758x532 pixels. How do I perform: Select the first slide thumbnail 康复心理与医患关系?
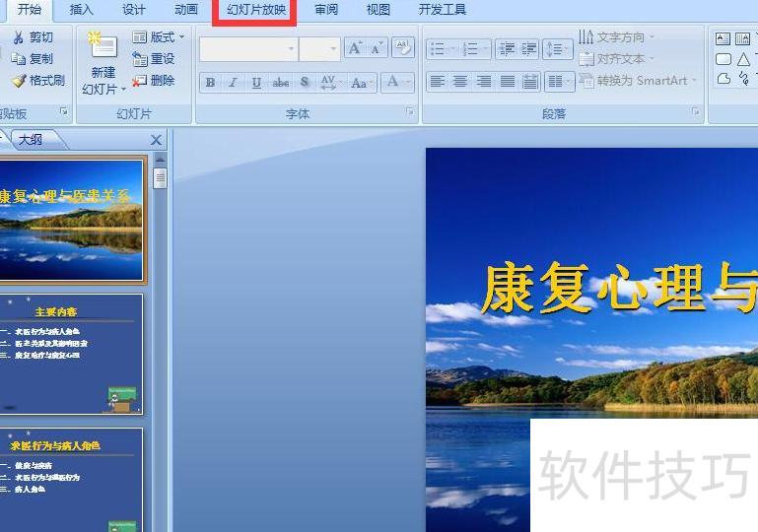[72, 221]
